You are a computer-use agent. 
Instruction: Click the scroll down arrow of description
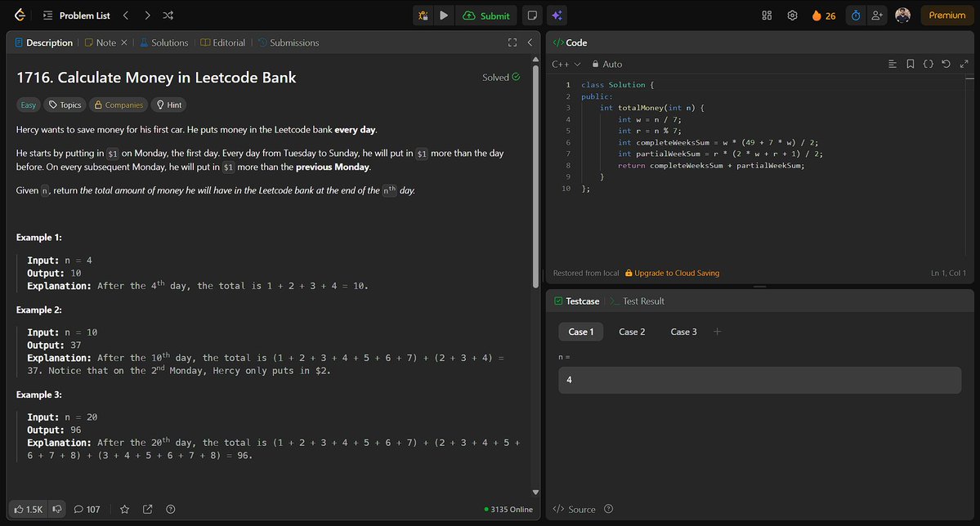pos(535,493)
